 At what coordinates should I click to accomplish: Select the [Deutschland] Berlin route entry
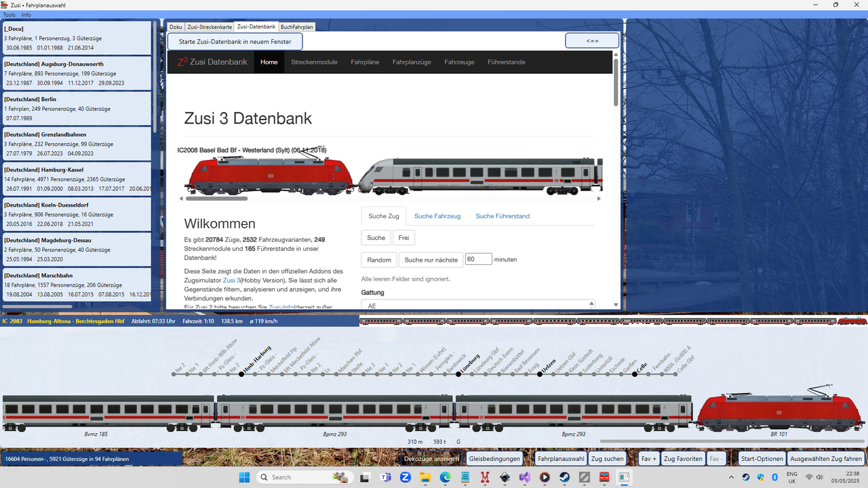pyautogui.click(x=77, y=108)
